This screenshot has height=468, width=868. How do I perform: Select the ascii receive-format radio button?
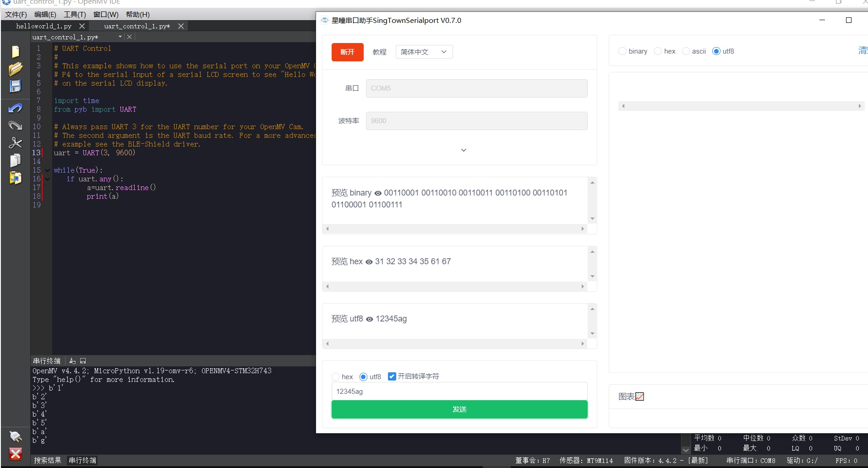[x=686, y=51]
